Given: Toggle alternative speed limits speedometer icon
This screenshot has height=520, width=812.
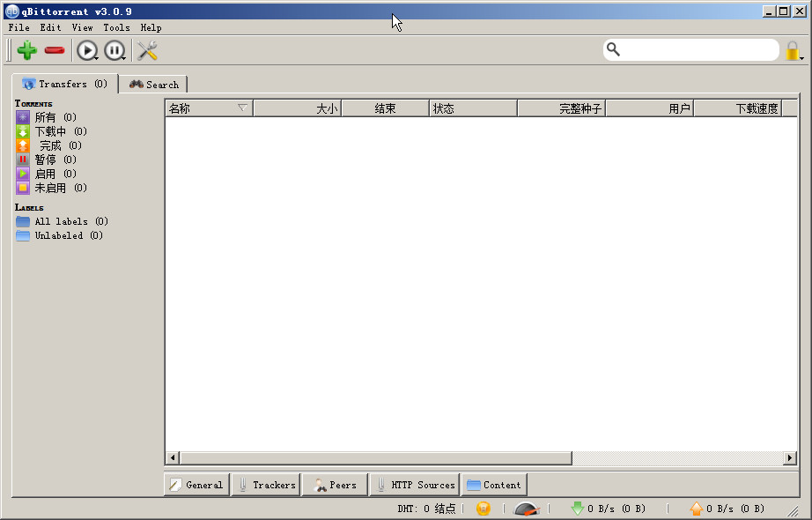Looking at the screenshot, I should [x=527, y=509].
